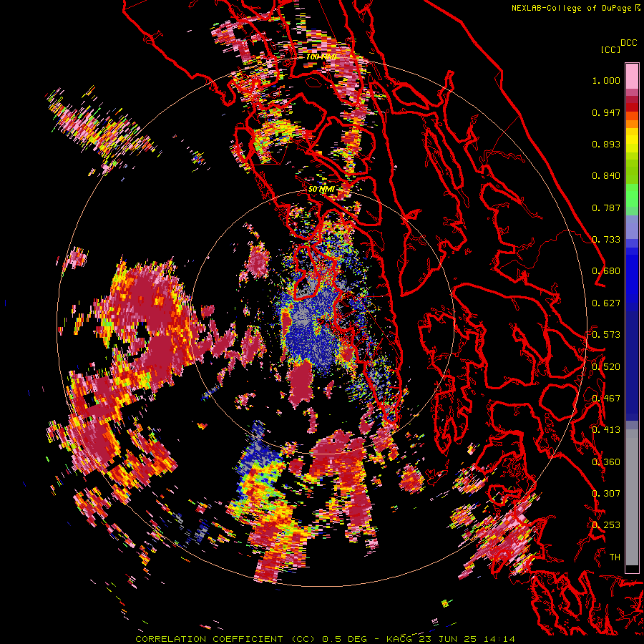This screenshot has width=644, height=644.
Task: Click the 0.360 scale value
Action: point(606,462)
